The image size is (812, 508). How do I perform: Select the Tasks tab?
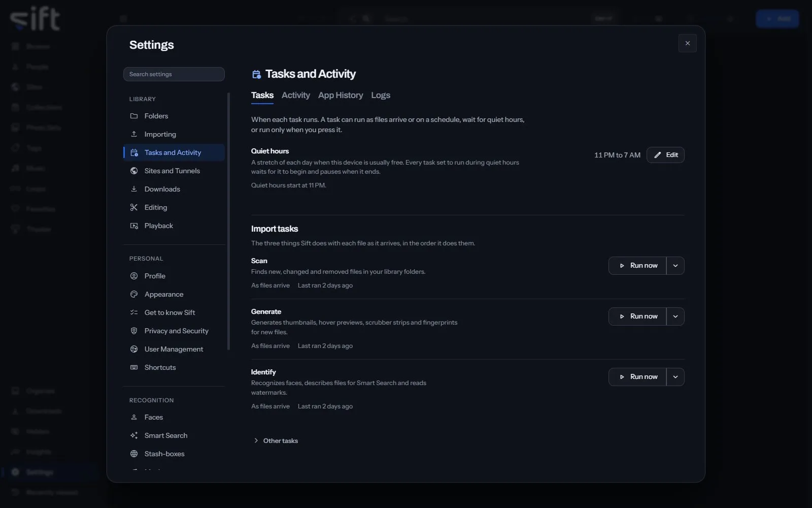[x=262, y=96]
